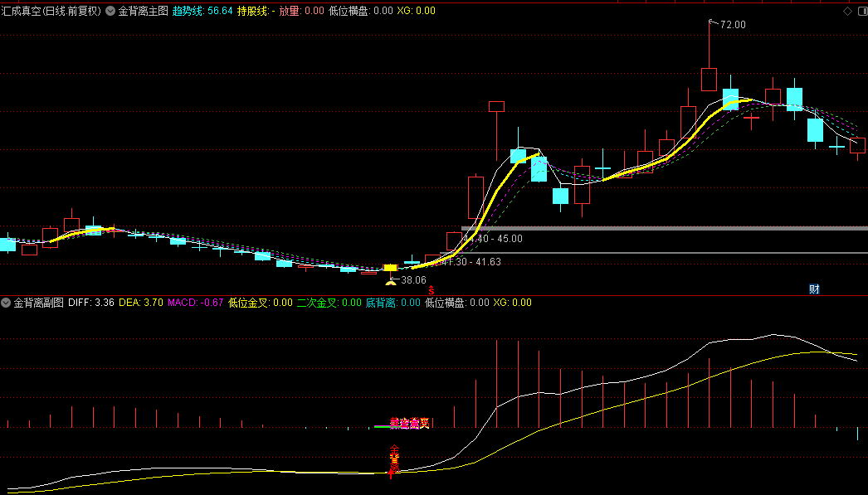Click 低位横盘: 0.00 in the main chart header

click(x=360, y=11)
